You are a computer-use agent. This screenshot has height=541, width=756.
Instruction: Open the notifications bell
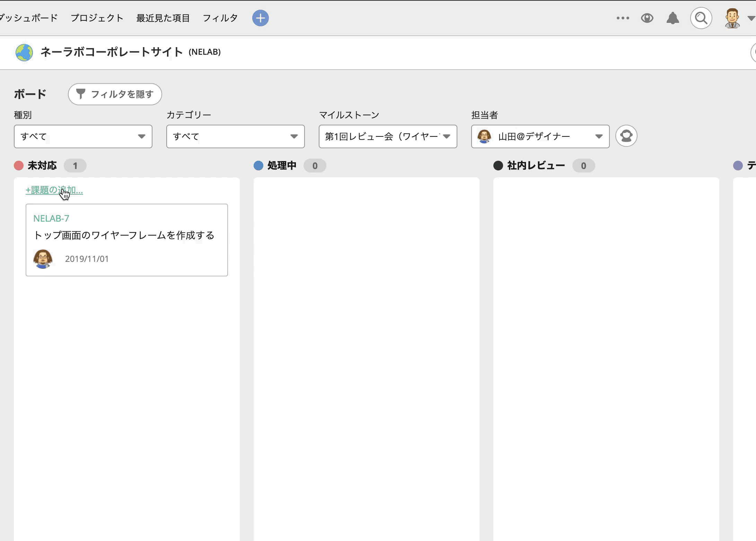tap(673, 18)
